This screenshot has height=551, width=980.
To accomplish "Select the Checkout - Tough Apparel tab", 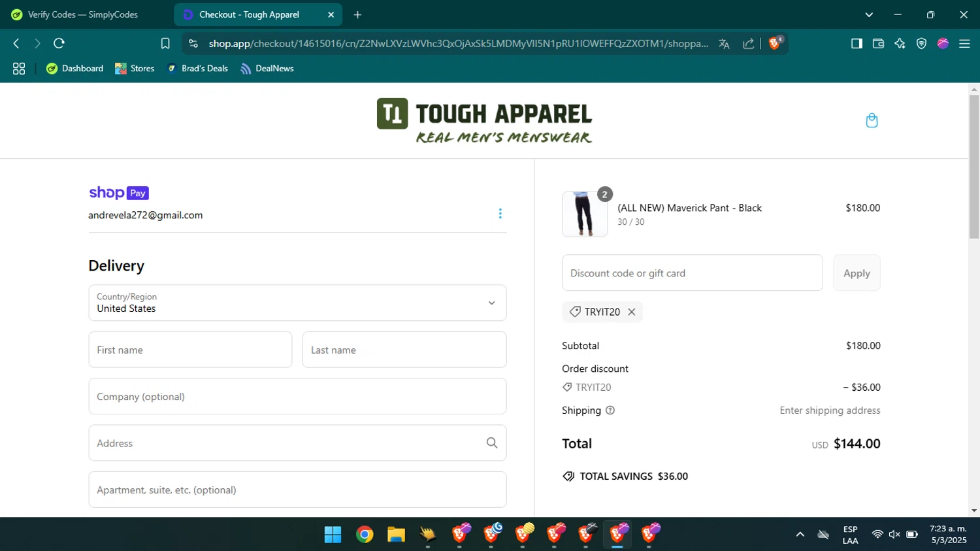I will coord(249,14).
